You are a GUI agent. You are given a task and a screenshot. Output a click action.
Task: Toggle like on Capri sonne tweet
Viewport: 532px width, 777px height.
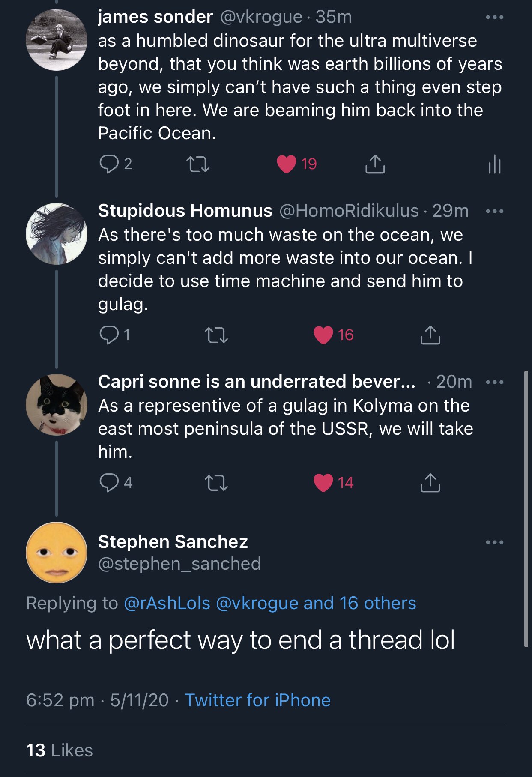(323, 483)
